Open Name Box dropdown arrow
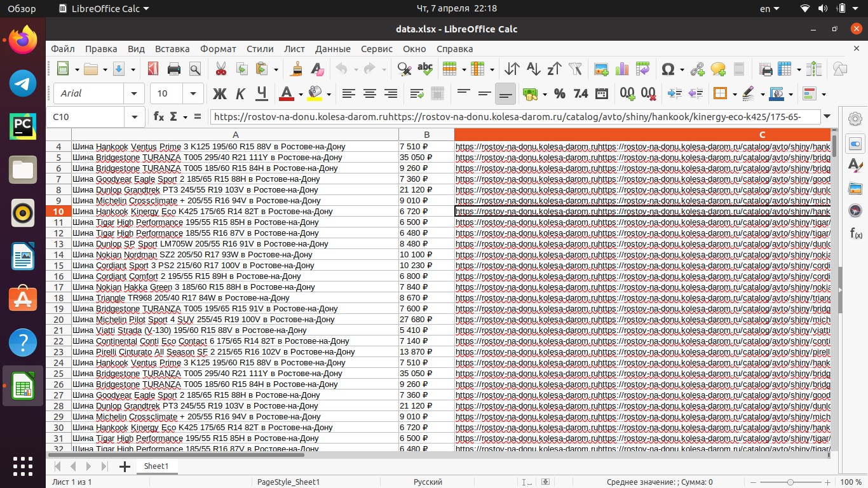868x488 pixels. pyautogui.click(x=134, y=117)
